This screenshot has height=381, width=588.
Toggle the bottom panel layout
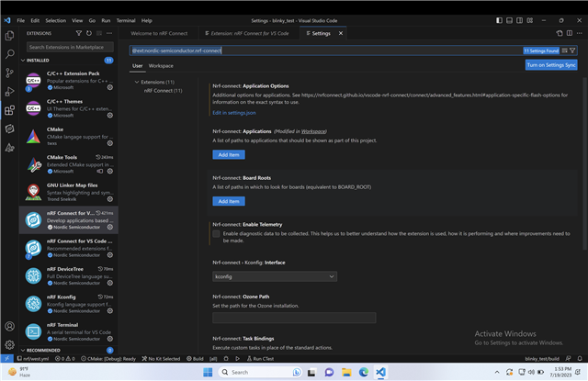pyautogui.click(x=509, y=20)
